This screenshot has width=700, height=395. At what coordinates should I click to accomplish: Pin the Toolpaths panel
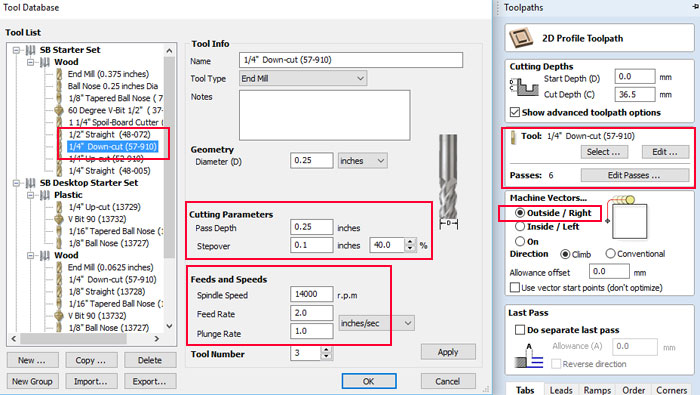point(695,7)
